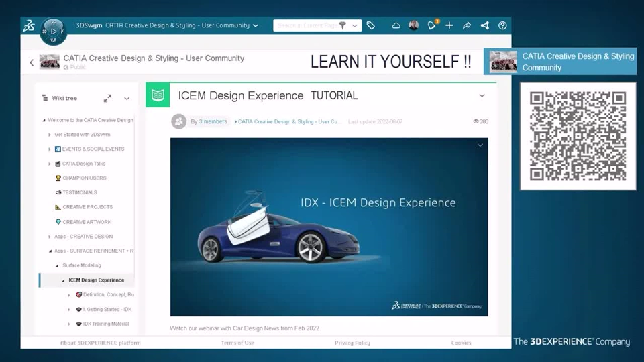Open wiki page options dropdown chevron
The height and width of the screenshot is (362, 644).
482,96
